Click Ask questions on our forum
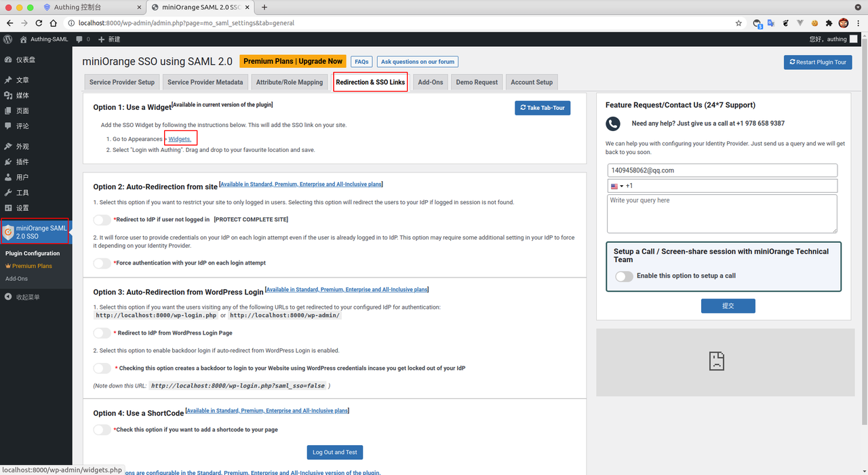This screenshot has width=868, height=475. (418, 62)
